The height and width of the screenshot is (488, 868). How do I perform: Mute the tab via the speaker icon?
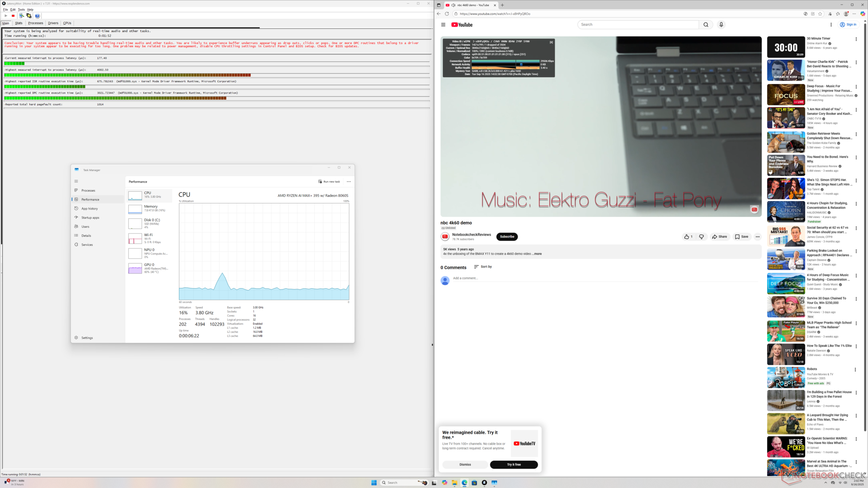[453, 5]
